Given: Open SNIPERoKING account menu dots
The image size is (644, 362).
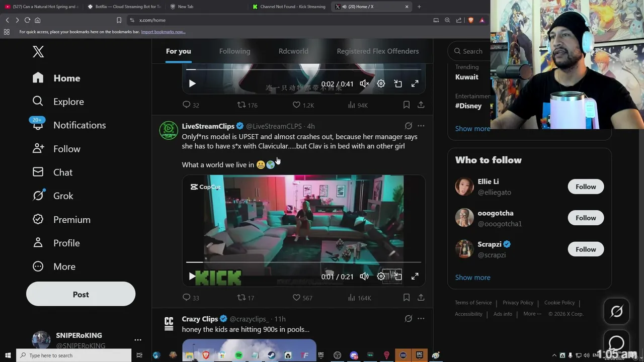Looking at the screenshot, I should tap(138, 340).
